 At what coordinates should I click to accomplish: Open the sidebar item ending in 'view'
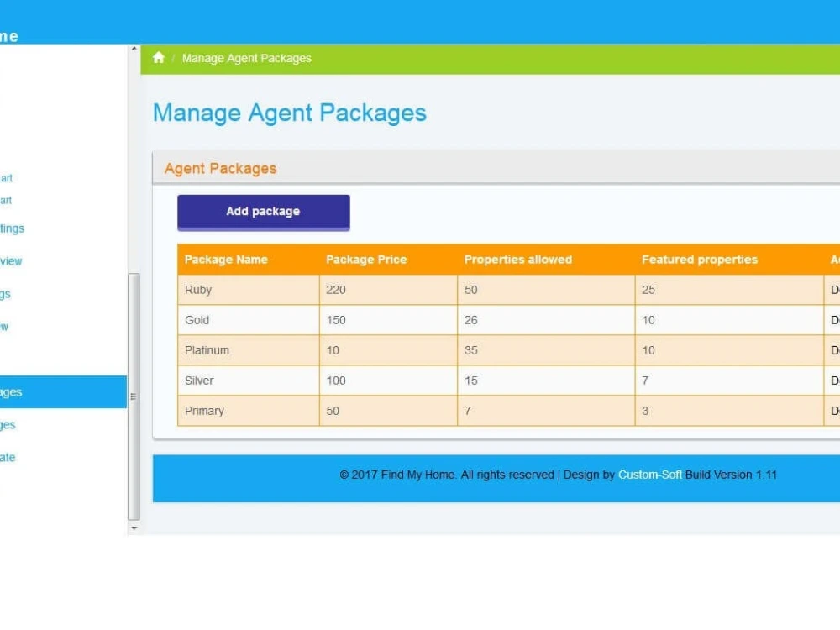11,261
